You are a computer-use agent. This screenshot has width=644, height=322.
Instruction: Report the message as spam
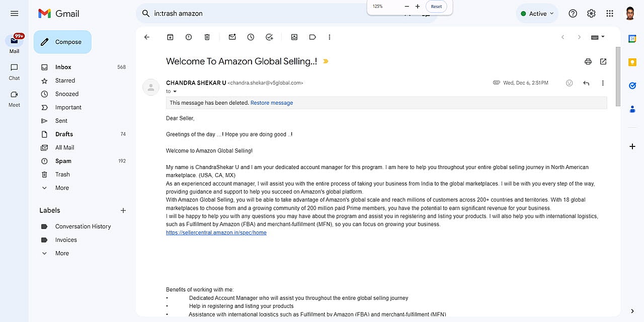(x=189, y=37)
